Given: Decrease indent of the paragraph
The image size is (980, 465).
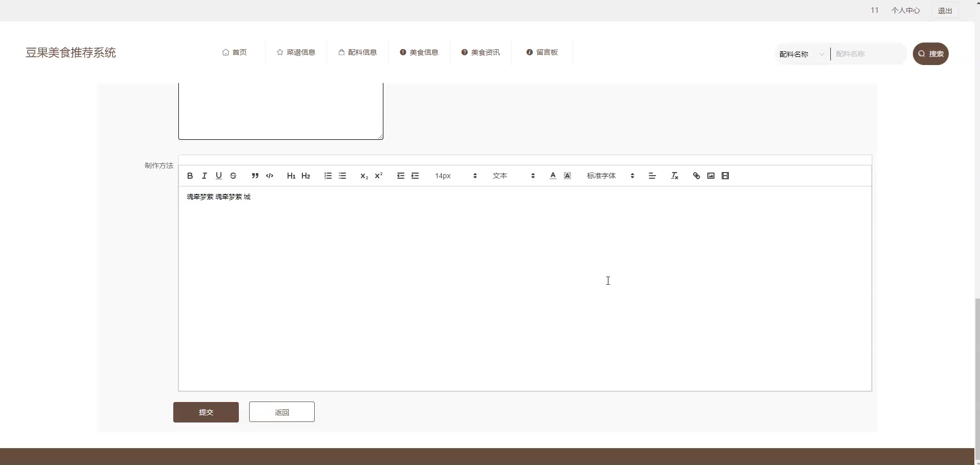Looking at the screenshot, I should coord(401,176).
